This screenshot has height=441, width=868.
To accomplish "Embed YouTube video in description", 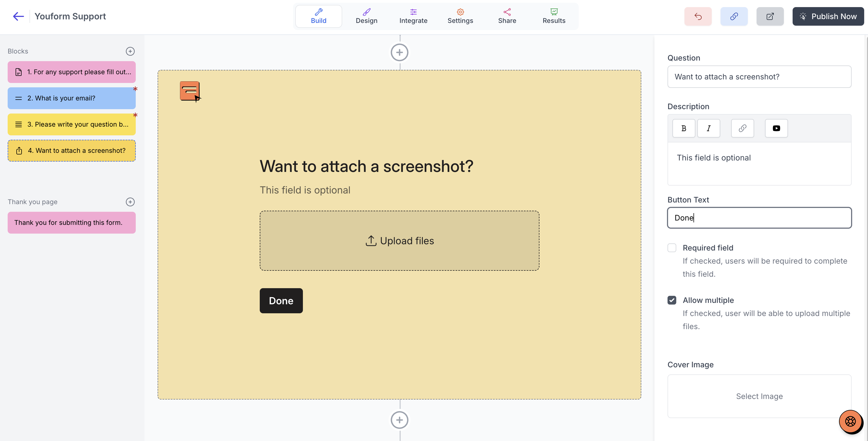I will click(776, 128).
